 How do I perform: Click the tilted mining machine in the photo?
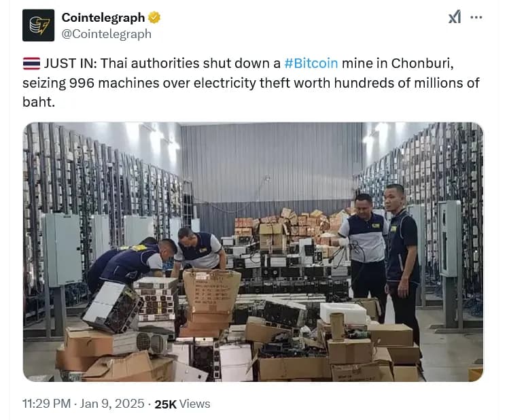(x=113, y=307)
